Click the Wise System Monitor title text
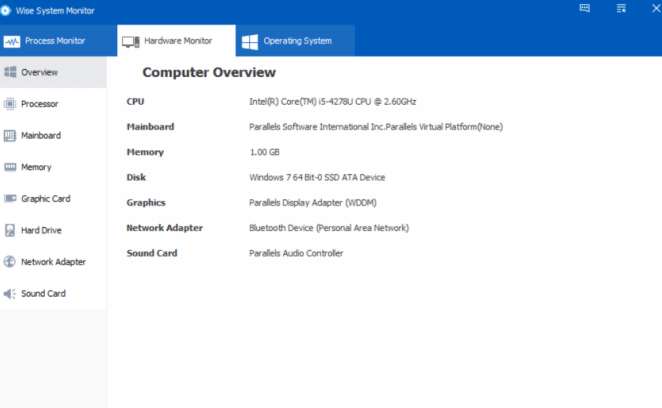The width and height of the screenshot is (662, 408). click(x=55, y=11)
